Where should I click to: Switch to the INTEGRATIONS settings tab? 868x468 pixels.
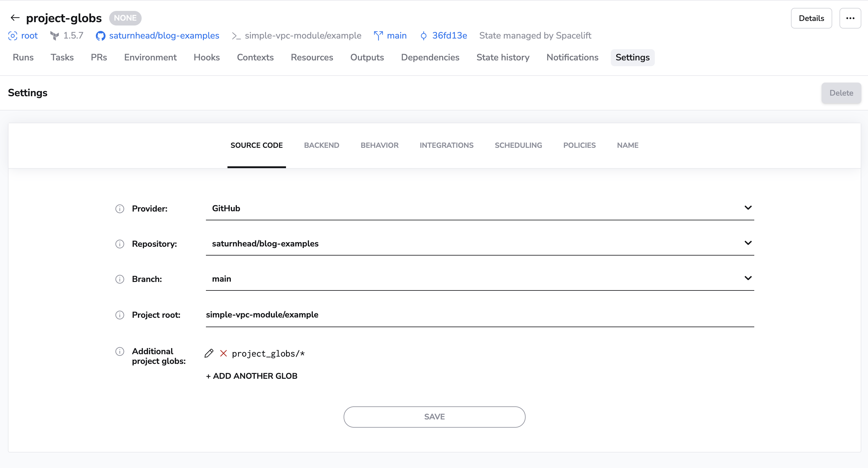tap(446, 145)
